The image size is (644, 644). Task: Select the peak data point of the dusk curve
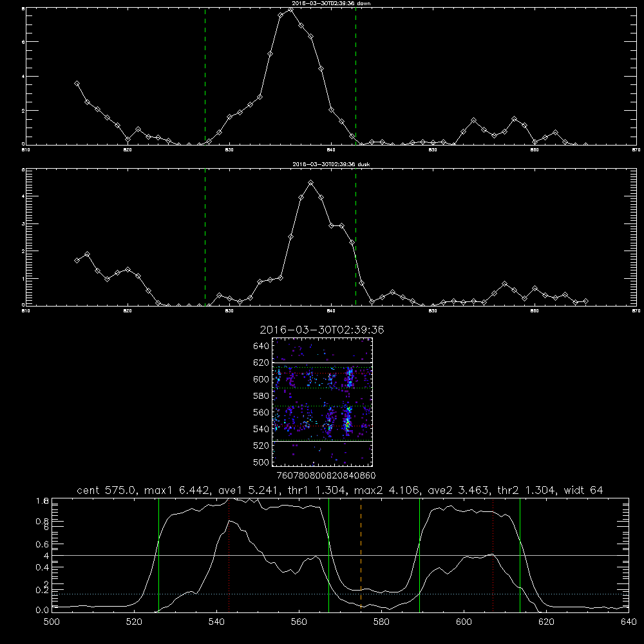pos(311,183)
